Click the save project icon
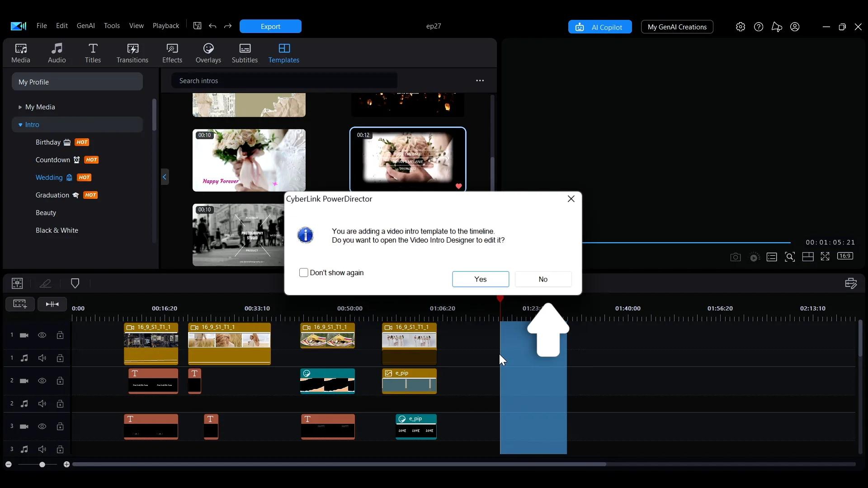 tap(197, 26)
